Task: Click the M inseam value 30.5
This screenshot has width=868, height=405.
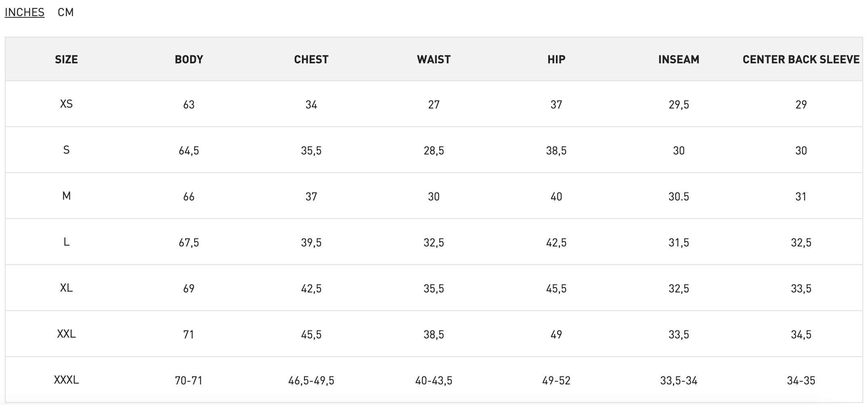Action: coord(679,196)
